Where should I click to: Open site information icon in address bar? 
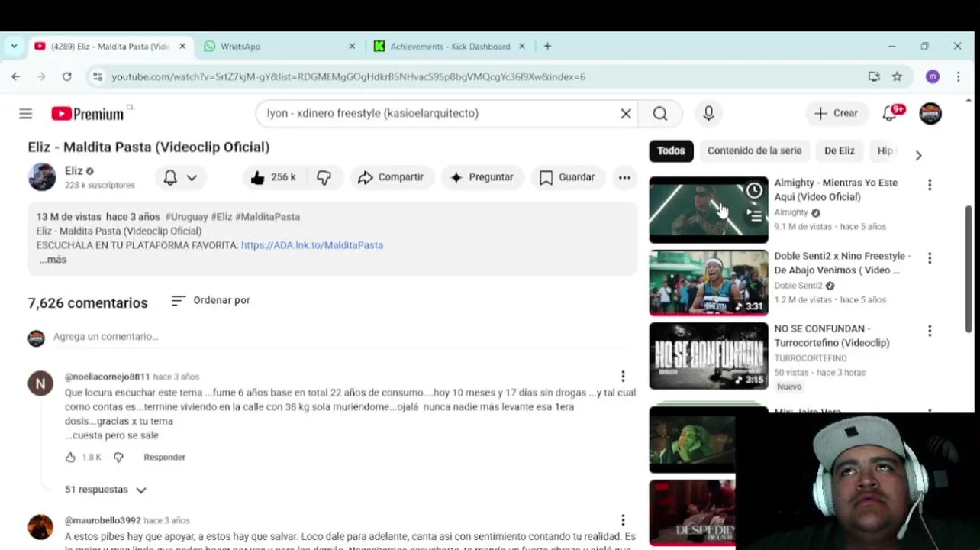[96, 76]
